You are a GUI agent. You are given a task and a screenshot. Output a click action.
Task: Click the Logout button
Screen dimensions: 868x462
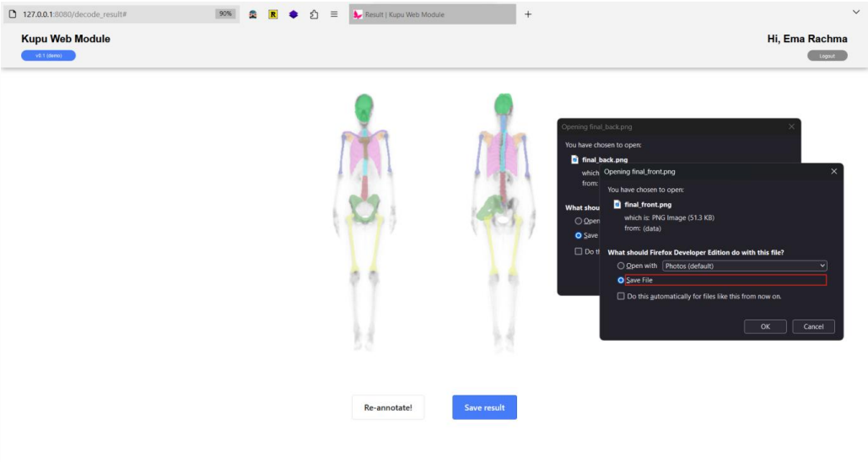click(x=827, y=56)
